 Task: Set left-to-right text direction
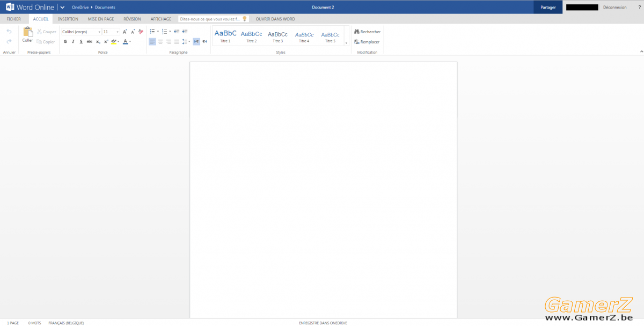(x=196, y=41)
